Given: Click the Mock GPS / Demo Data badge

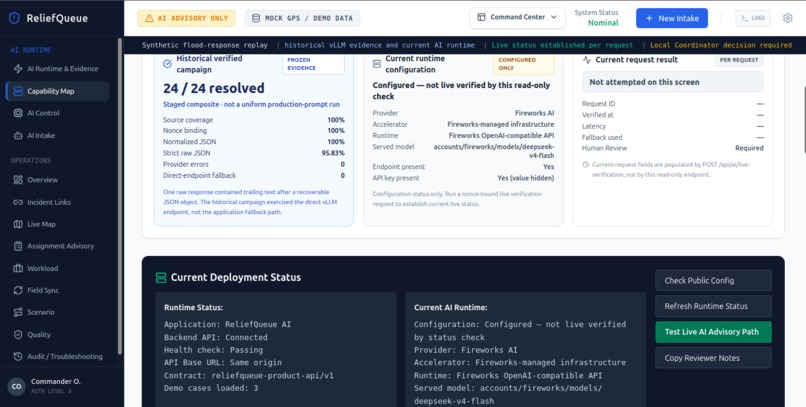Looking at the screenshot, I should pos(302,18).
